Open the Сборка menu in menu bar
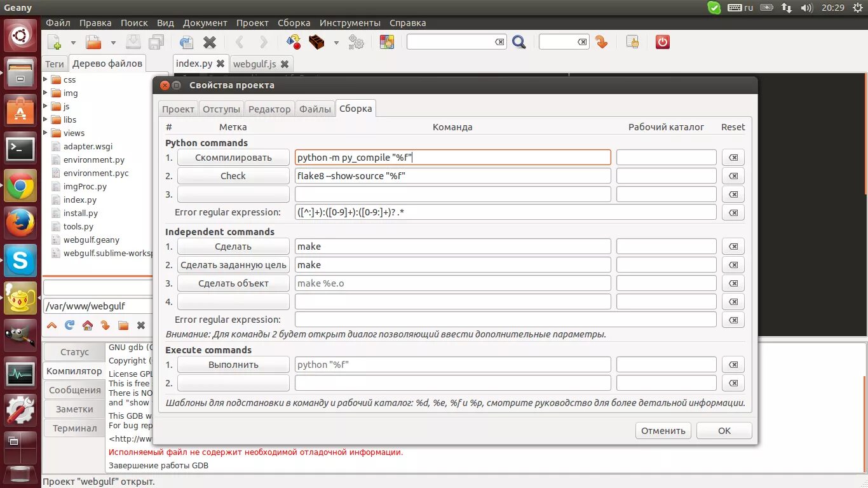 point(294,23)
